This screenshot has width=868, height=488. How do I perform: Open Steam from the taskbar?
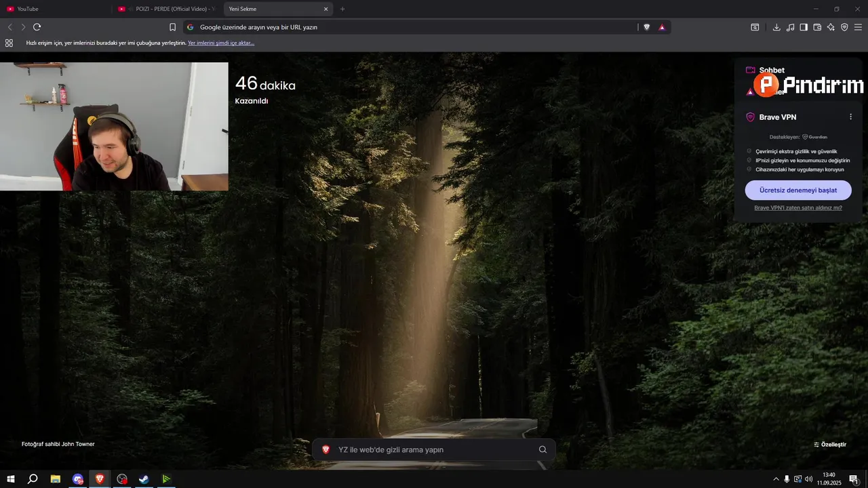pyautogui.click(x=144, y=479)
